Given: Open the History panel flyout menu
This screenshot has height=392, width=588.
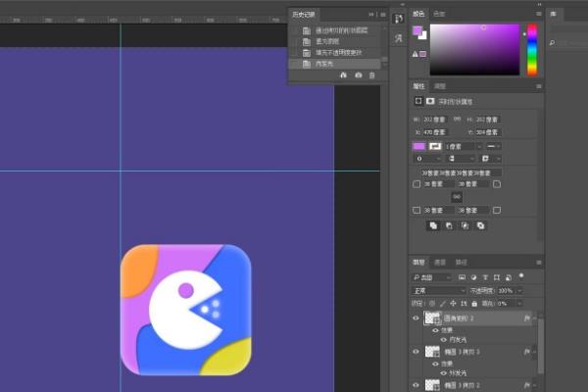Looking at the screenshot, I should (383, 15).
